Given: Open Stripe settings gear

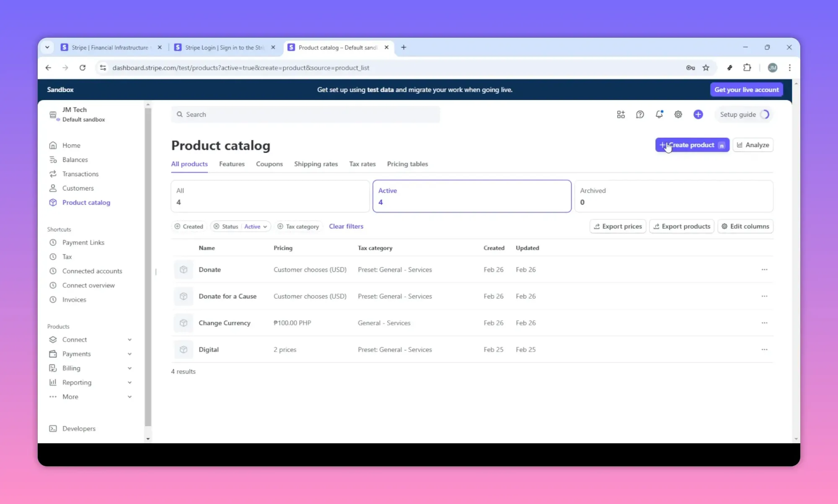Looking at the screenshot, I should pyautogui.click(x=678, y=114).
